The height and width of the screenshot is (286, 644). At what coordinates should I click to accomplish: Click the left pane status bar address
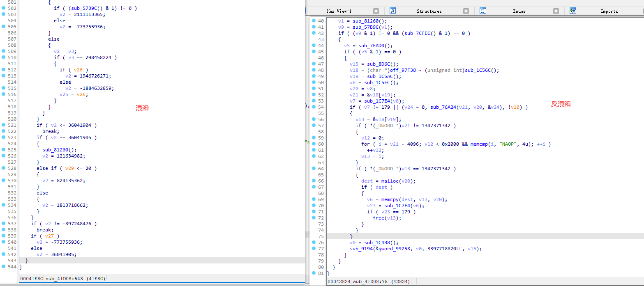(x=31, y=279)
